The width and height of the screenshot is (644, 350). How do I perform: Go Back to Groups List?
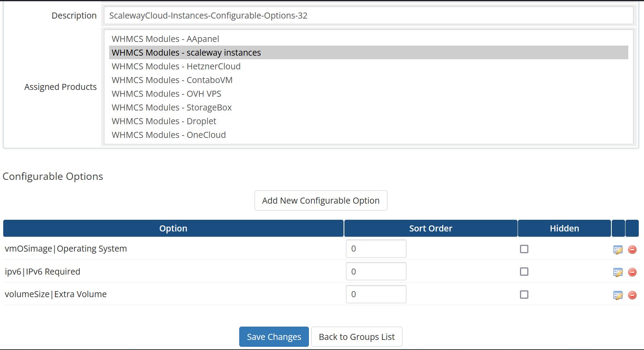coord(356,337)
